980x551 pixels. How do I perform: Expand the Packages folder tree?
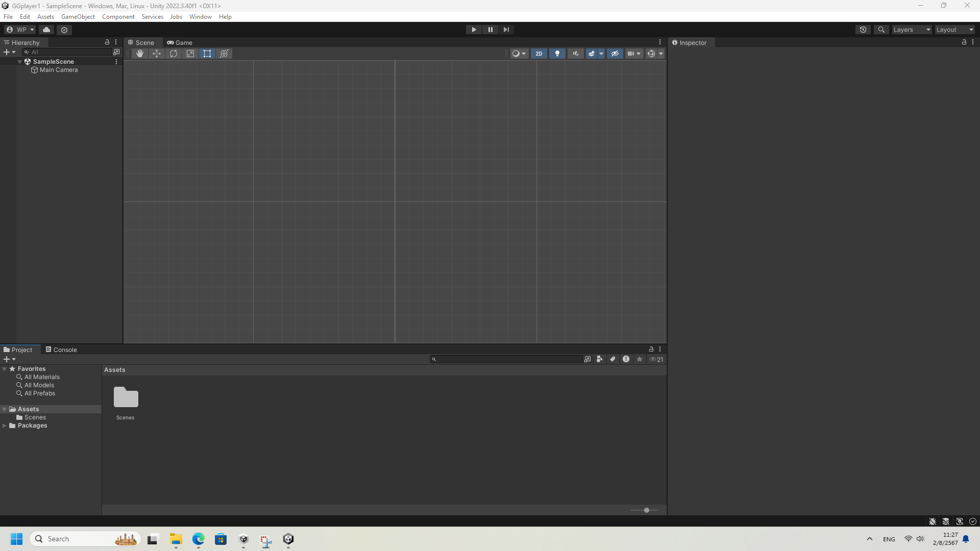pyautogui.click(x=5, y=425)
